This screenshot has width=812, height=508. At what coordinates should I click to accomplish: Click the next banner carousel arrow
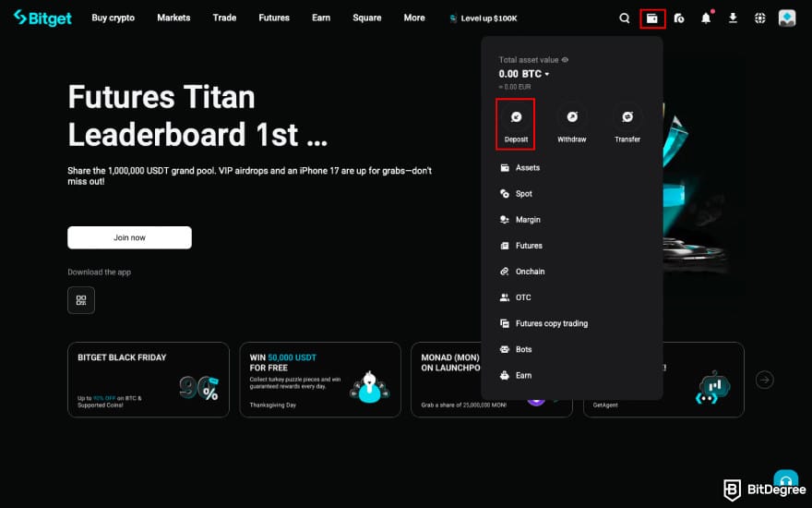[764, 380]
